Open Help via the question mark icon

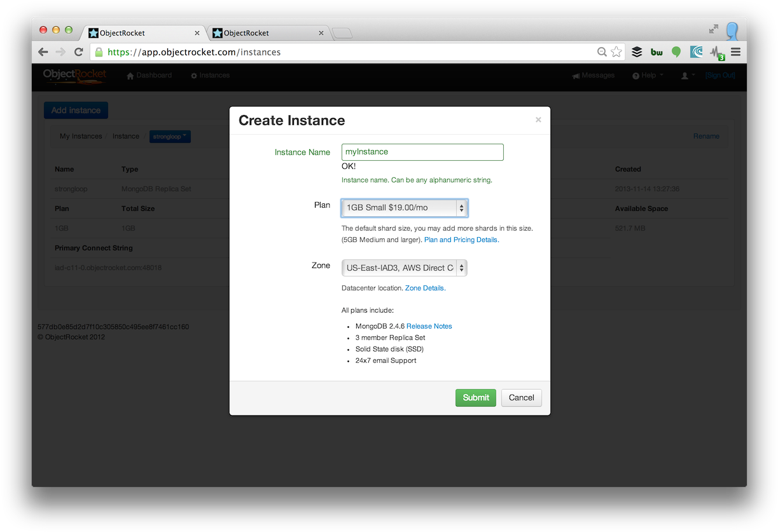pos(635,75)
